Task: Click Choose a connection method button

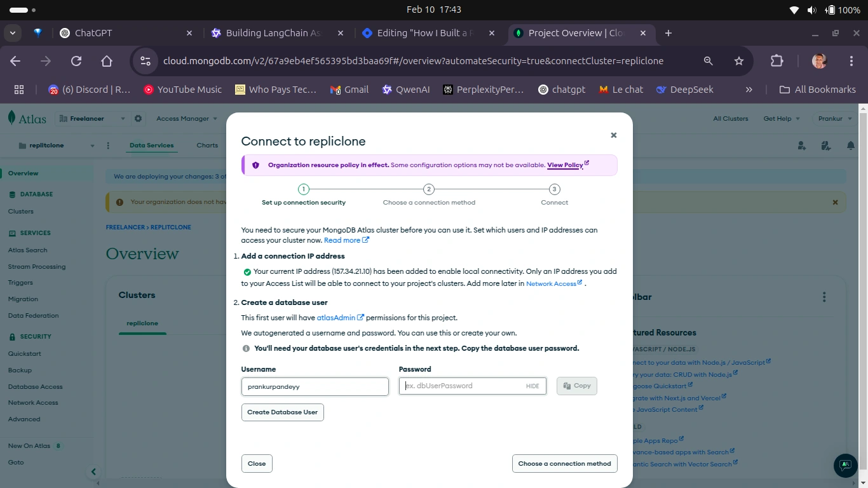Action: pos(564,464)
